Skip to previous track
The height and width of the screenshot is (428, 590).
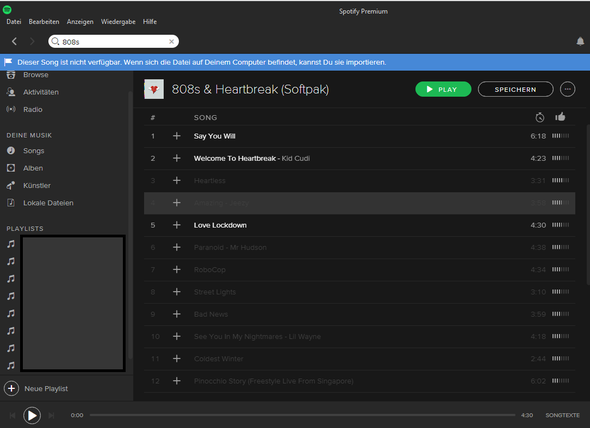(12, 415)
